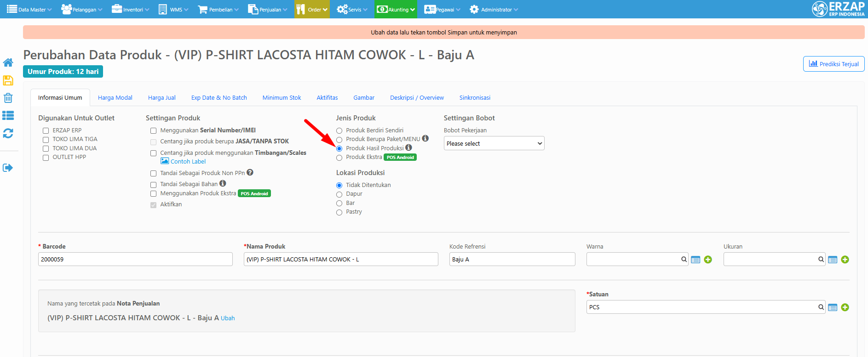Image resolution: width=868 pixels, height=357 pixels.
Task: Switch to the Harga Jual tab
Action: (162, 98)
